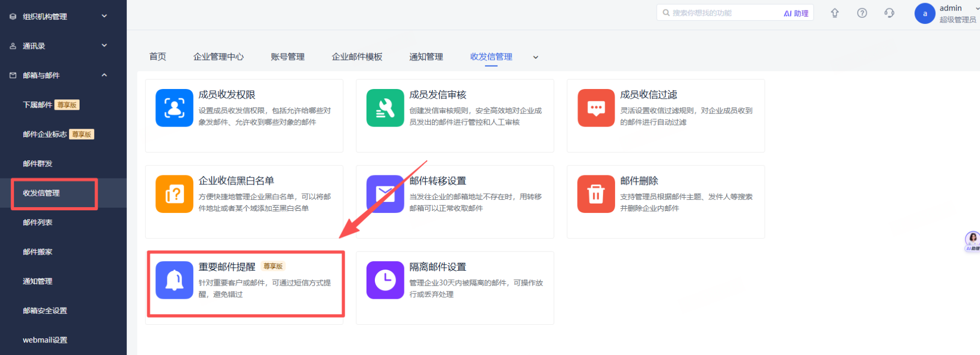The image size is (980, 355).
Task: Click the 尊享版 badge beside 下属邮件
Action: coord(67,105)
